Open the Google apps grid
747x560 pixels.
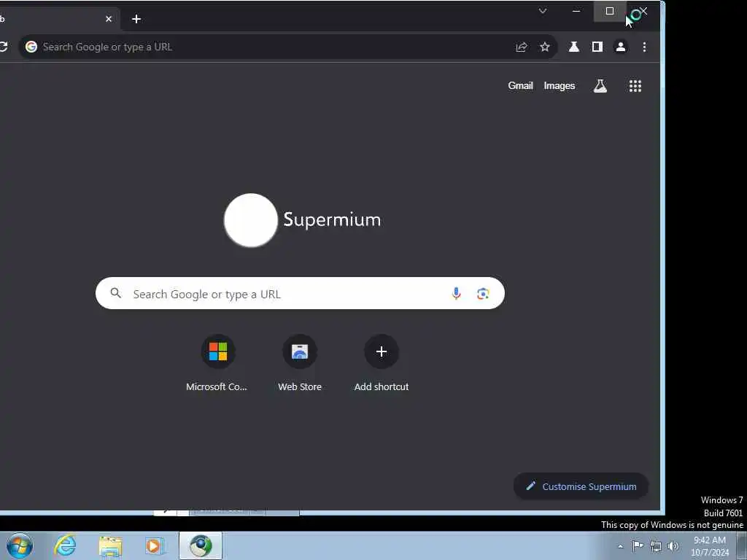pyautogui.click(x=635, y=86)
